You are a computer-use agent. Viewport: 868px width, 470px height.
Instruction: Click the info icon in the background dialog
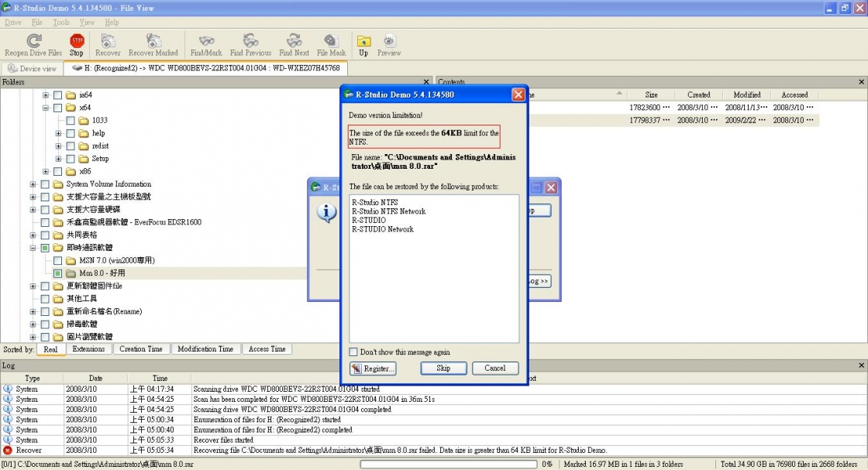(326, 212)
